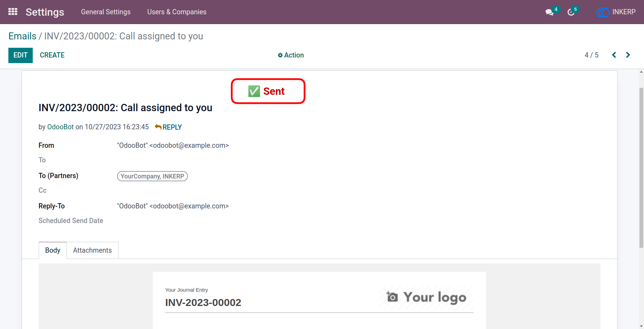Go back to Emails breadcrumb
The image size is (644, 329).
(x=22, y=36)
